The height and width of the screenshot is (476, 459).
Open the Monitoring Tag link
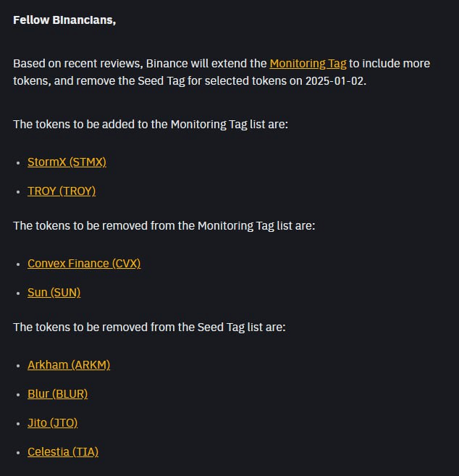click(x=308, y=64)
